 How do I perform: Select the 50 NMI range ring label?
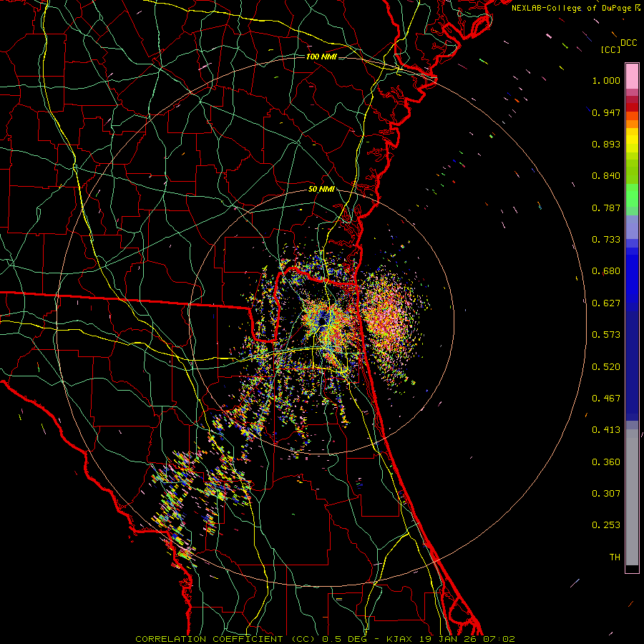coord(321,189)
